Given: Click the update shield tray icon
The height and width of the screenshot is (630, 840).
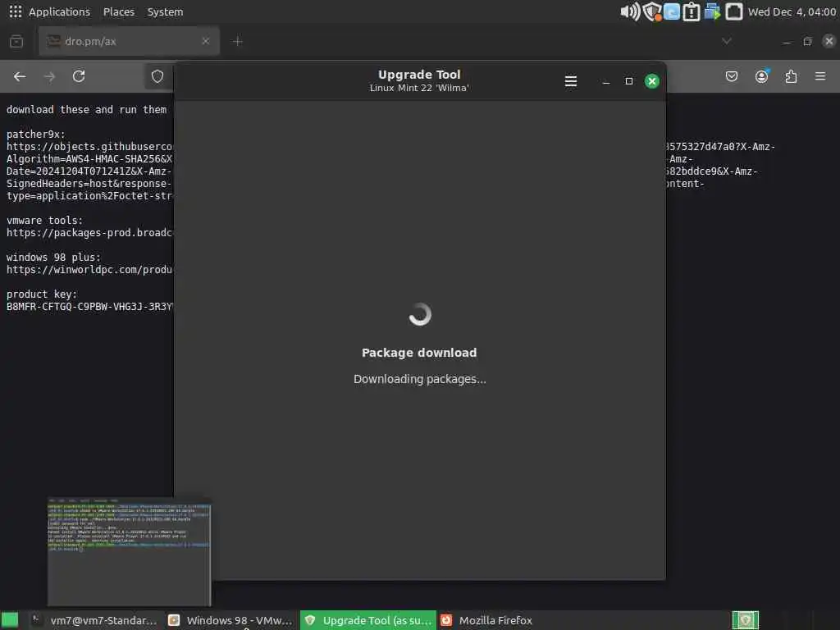Looking at the screenshot, I should pos(652,11).
